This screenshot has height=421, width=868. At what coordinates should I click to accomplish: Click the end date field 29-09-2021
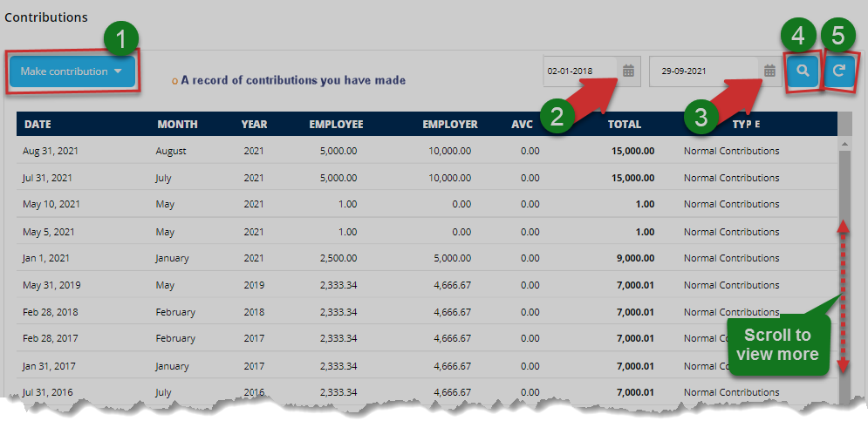(705, 71)
